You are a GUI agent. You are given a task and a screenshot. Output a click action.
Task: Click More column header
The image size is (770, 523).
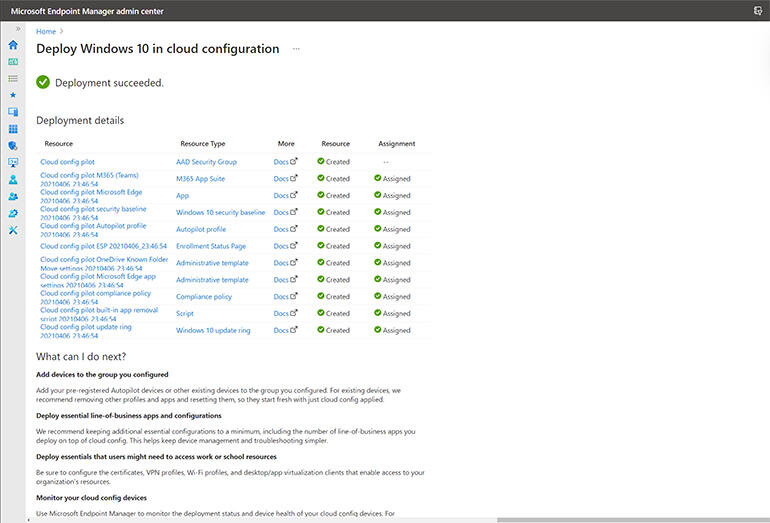pyautogui.click(x=286, y=143)
